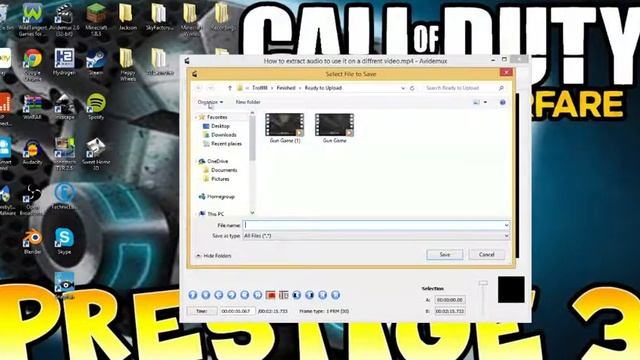Collapse the Favorites tree group
This screenshot has height=360, width=640.
pos(196,118)
